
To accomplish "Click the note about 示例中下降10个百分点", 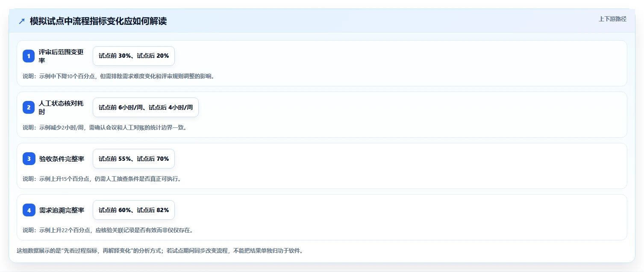I will tap(118, 77).
